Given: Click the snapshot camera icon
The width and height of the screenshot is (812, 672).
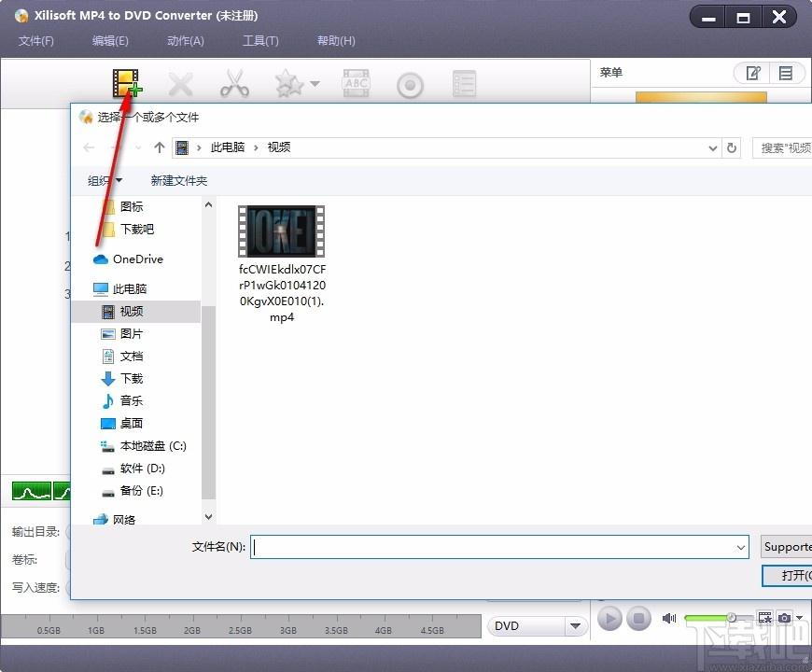Looking at the screenshot, I should tap(785, 618).
